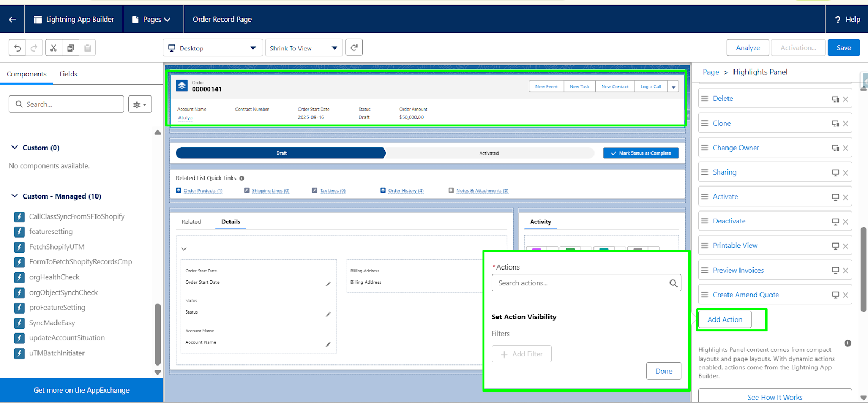Screen dimensions: 868x403
Task: Click the drag handle for Sharing action
Action: [705, 172]
